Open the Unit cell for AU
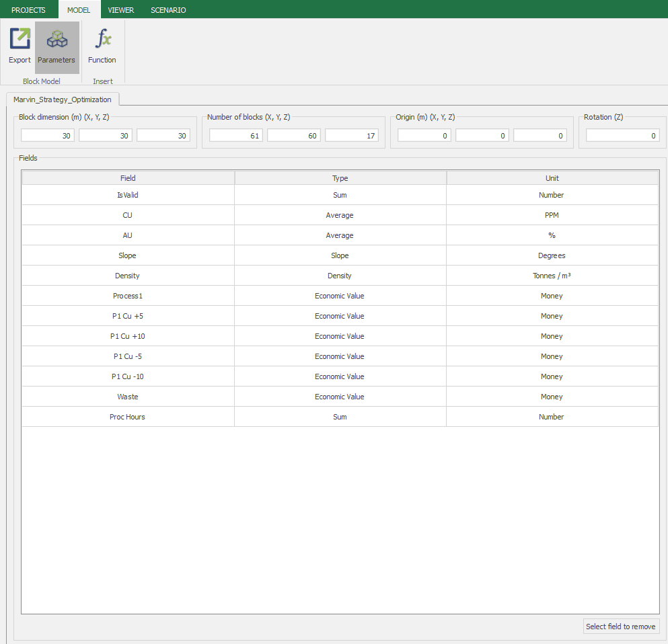The height and width of the screenshot is (644, 668). 552,235
